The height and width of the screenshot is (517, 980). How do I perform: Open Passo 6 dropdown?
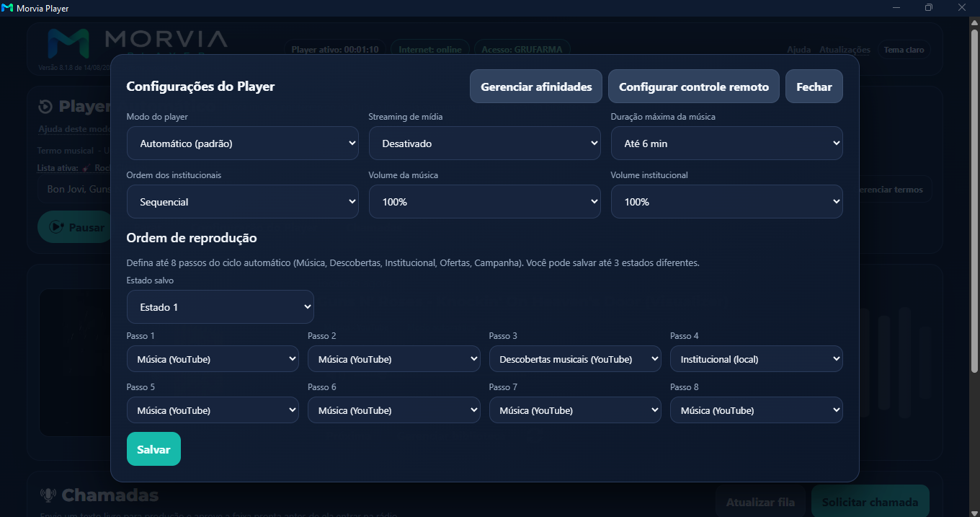tap(393, 410)
